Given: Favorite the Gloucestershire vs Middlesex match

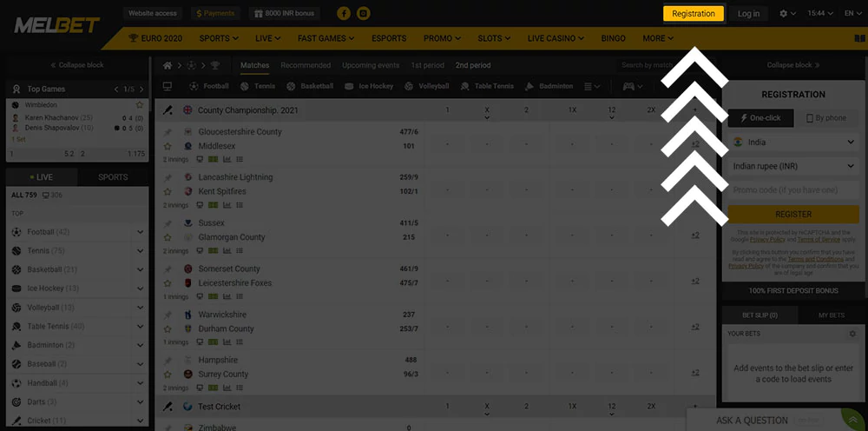Looking at the screenshot, I should [168, 146].
